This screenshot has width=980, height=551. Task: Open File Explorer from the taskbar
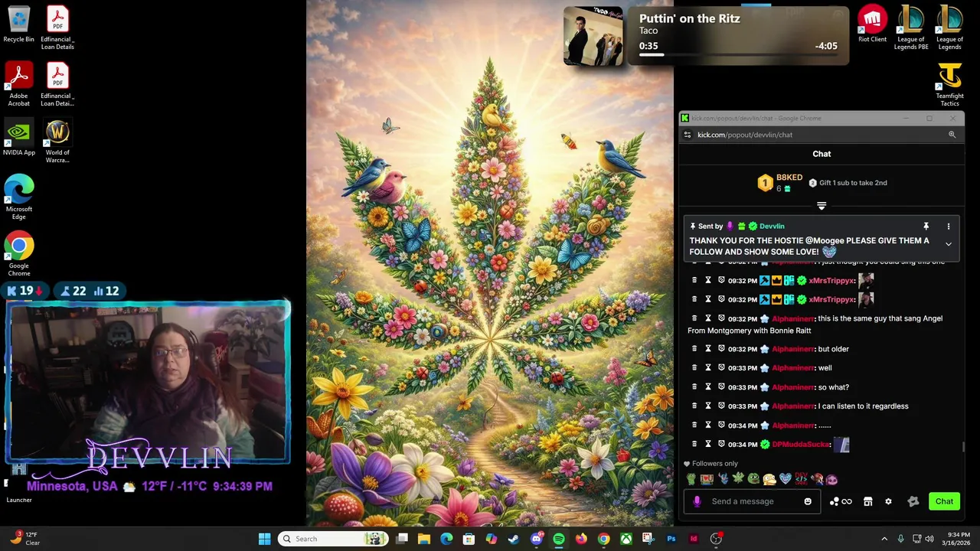[424, 539]
